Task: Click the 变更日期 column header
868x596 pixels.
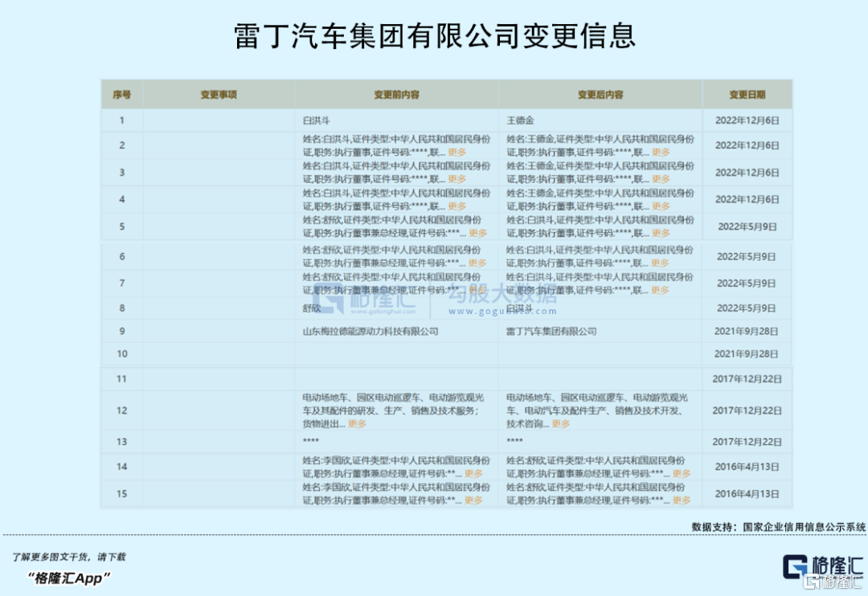Action: [747, 95]
